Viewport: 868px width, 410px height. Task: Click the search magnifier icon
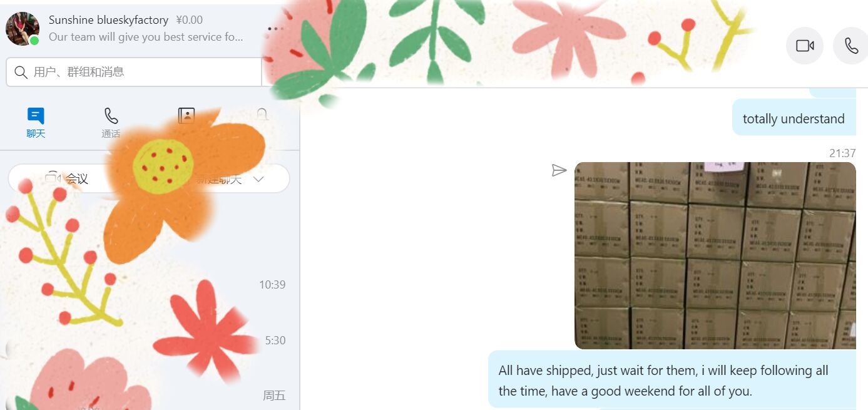click(x=21, y=72)
